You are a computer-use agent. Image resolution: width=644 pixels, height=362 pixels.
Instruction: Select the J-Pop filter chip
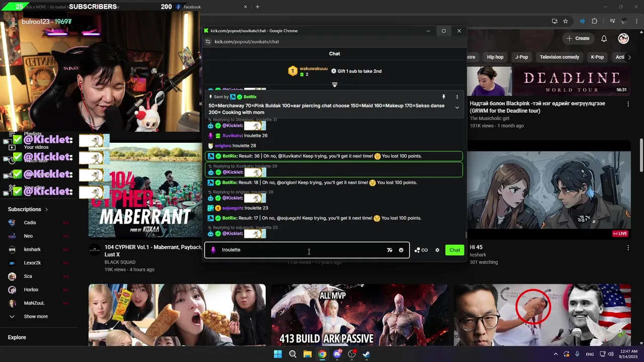click(522, 57)
